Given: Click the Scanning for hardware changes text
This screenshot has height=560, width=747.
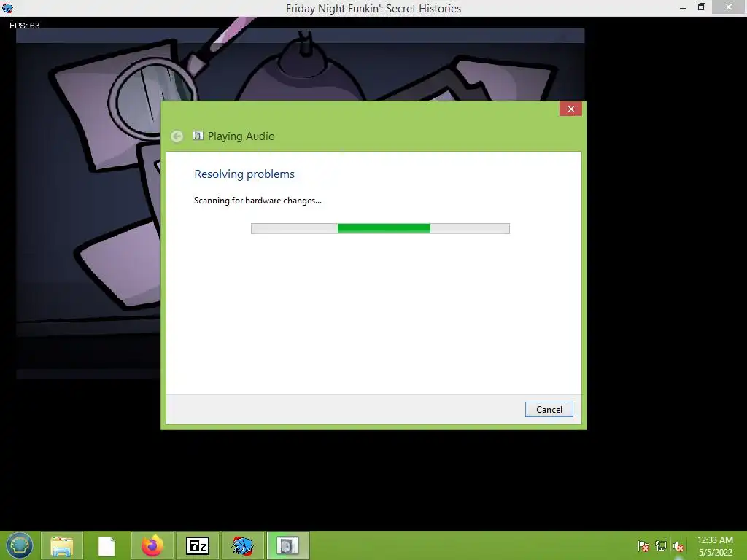Looking at the screenshot, I should (258, 201).
